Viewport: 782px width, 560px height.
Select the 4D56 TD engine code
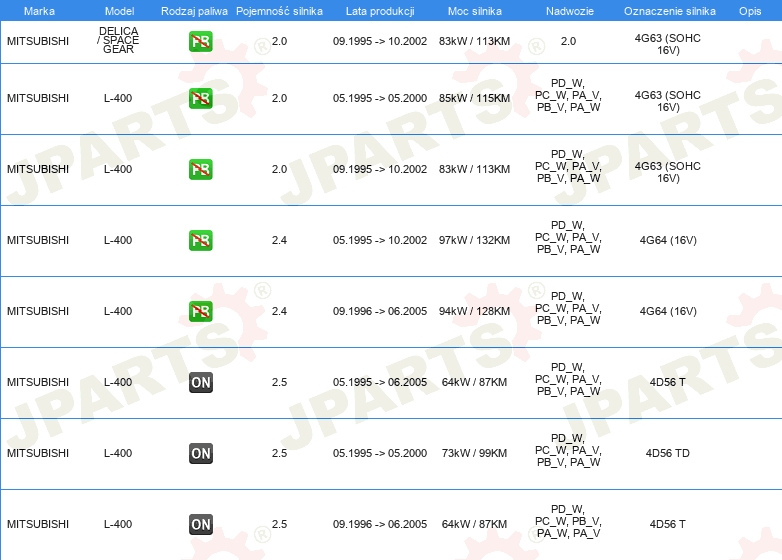point(667,453)
